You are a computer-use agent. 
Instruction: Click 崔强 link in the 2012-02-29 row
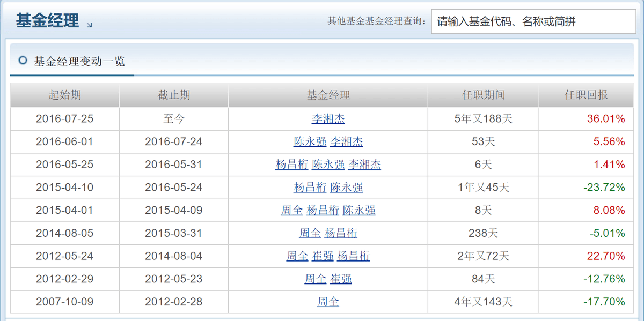(341, 279)
